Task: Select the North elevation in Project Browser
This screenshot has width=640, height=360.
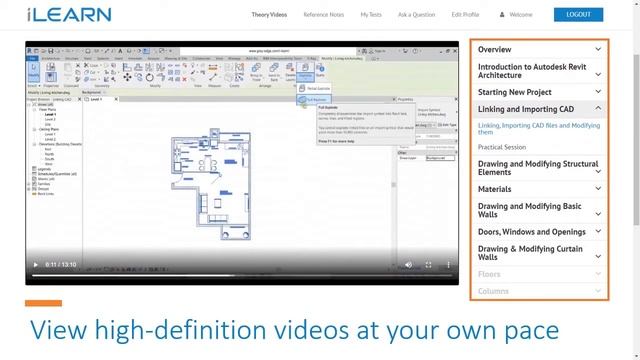Action: [49, 154]
